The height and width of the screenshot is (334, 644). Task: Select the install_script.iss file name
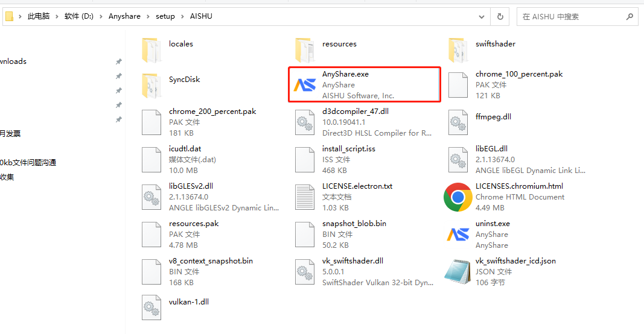[349, 149]
